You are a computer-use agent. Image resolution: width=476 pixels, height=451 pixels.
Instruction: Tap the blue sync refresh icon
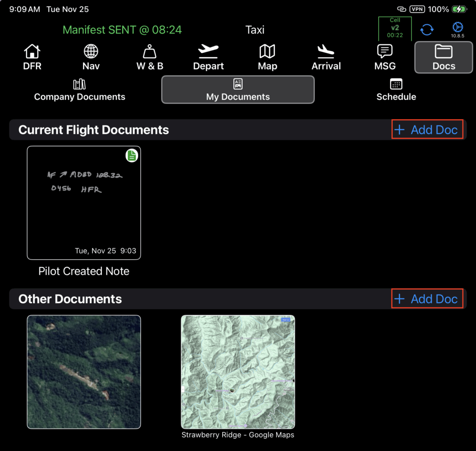pos(427,29)
